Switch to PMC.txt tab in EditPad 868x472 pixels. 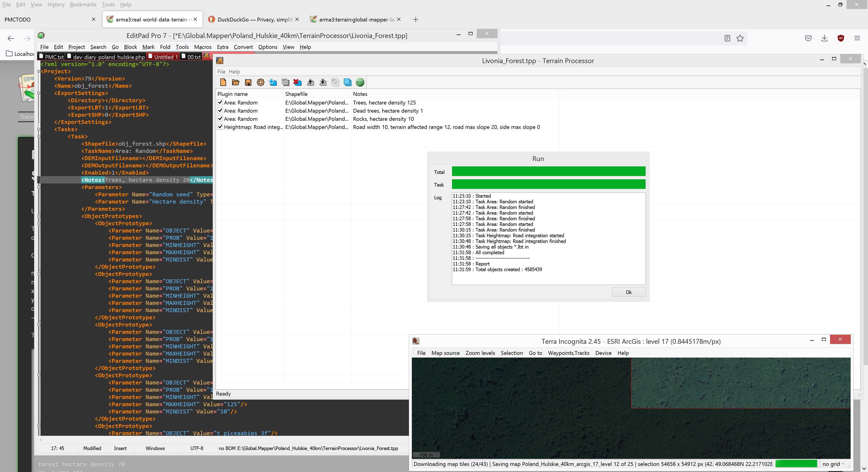coord(51,57)
